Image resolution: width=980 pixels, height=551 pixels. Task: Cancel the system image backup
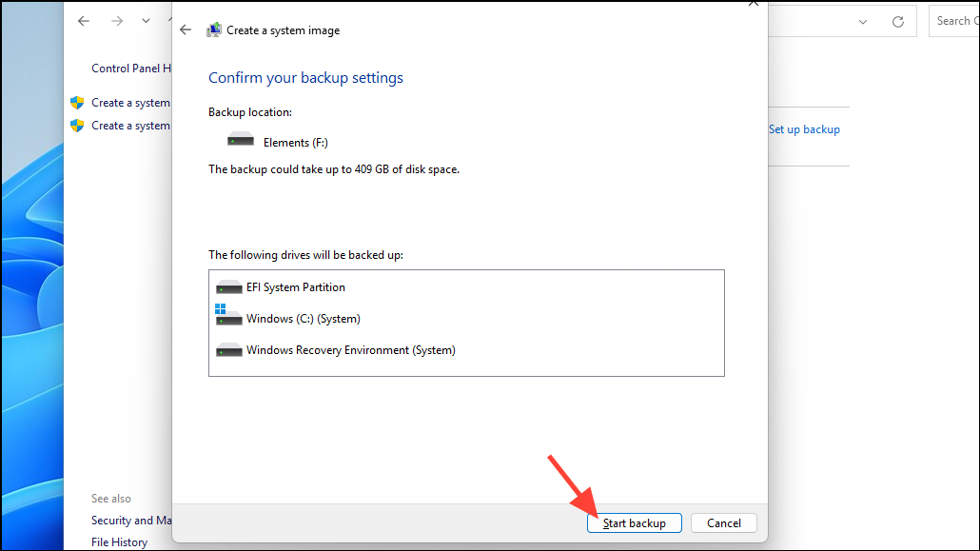pyautogui.click(x=723, y=522)
